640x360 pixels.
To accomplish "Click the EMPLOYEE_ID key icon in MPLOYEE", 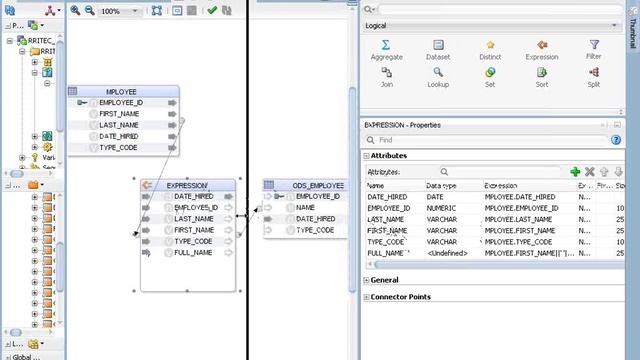I will (82, 103).
